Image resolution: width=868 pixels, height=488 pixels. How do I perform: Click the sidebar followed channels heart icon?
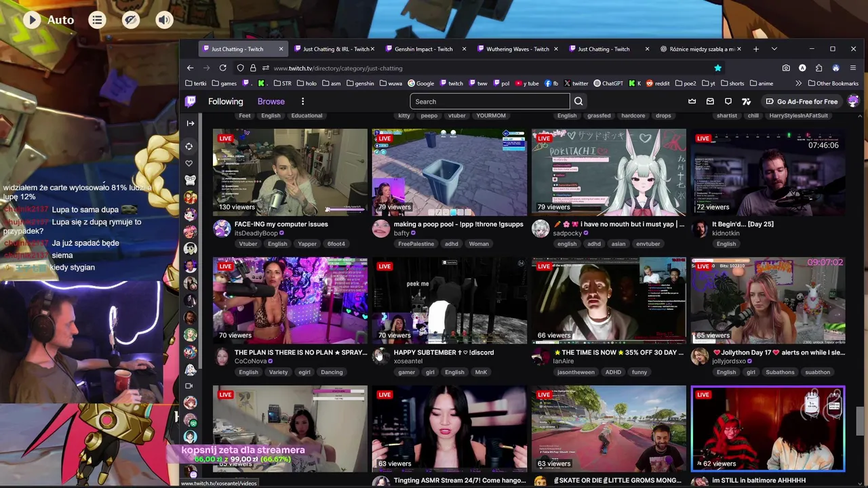coord(190,163)
